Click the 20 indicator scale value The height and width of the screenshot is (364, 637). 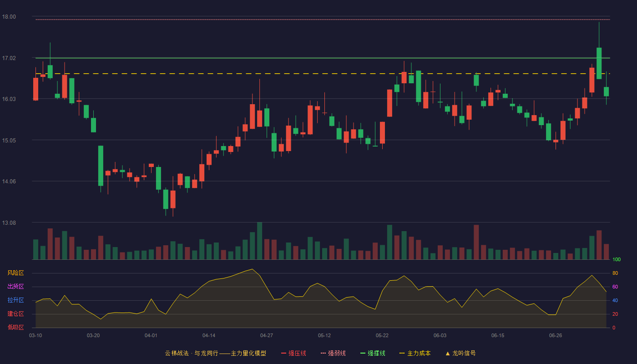point(615,314)
